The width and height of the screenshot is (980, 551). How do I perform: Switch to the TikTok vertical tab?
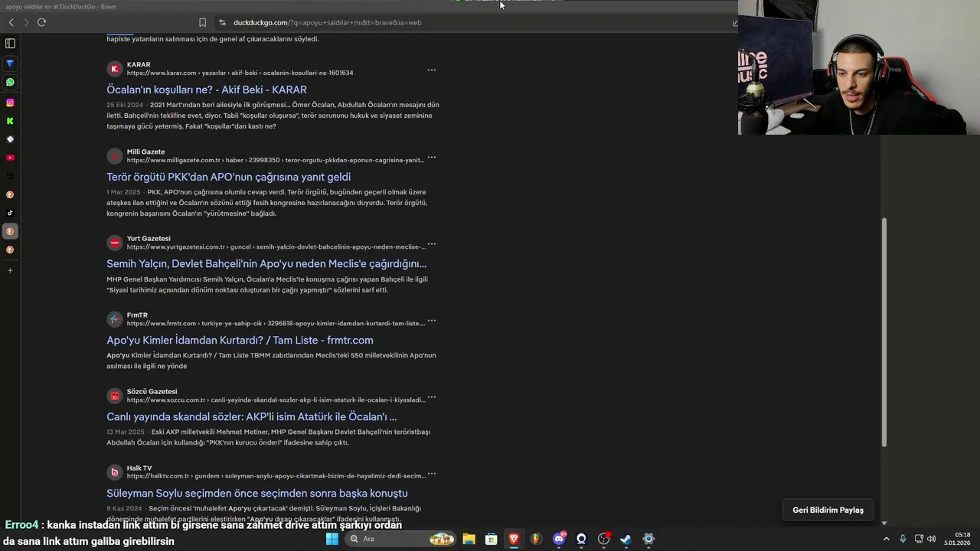coord(10,213)
